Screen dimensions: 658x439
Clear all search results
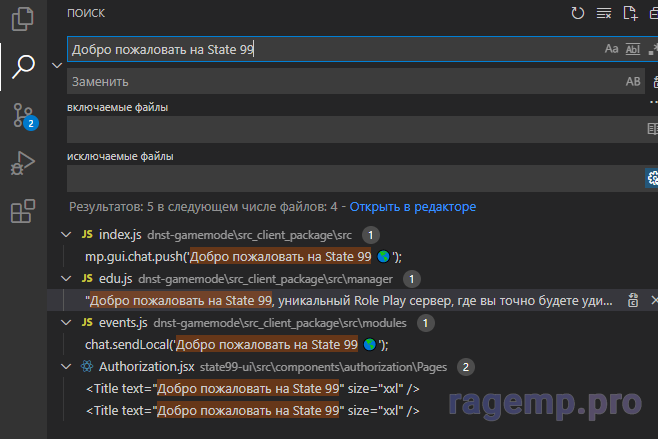(x=604, y=13)
